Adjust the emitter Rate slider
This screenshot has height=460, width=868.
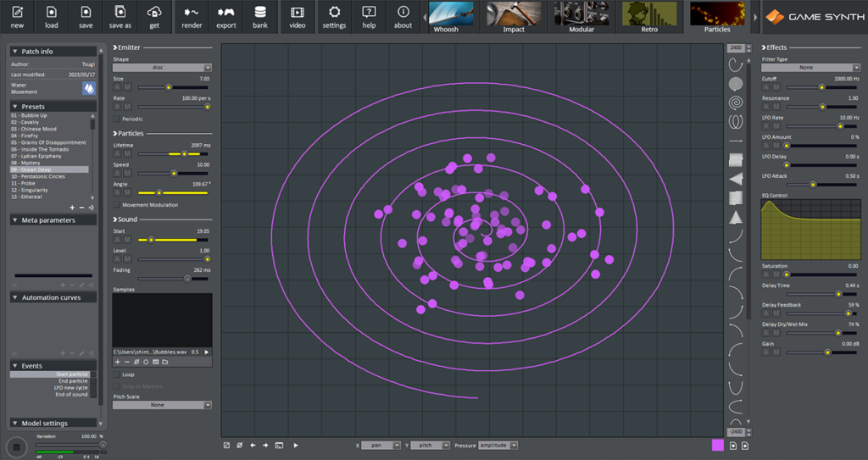click(x=173, y=107)
